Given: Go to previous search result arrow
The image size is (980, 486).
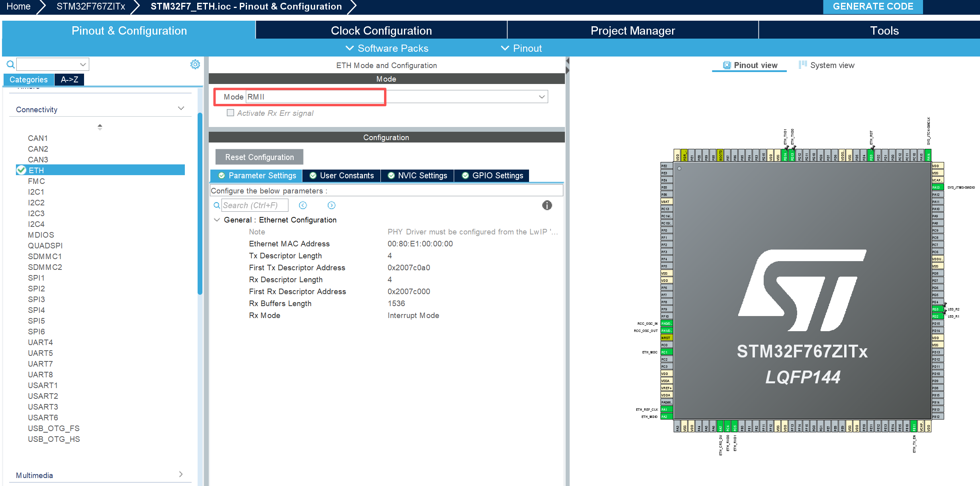Looking at the screenshot, I should tap(303, 205).
